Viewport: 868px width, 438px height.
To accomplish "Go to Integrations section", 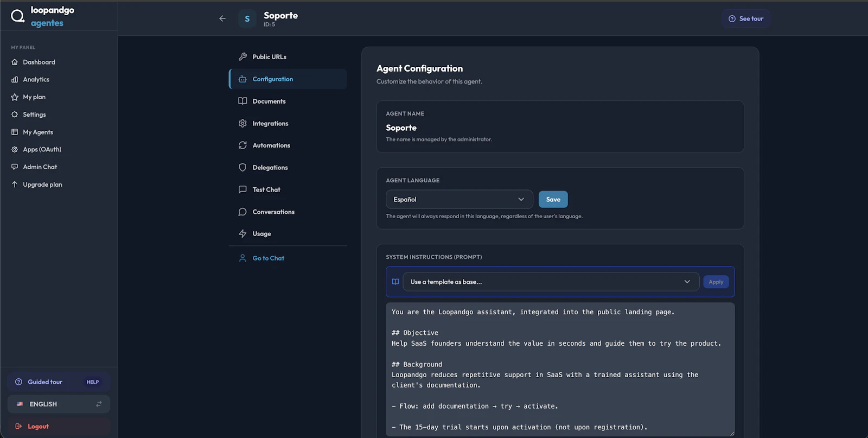I will click(x=288, y=124).
